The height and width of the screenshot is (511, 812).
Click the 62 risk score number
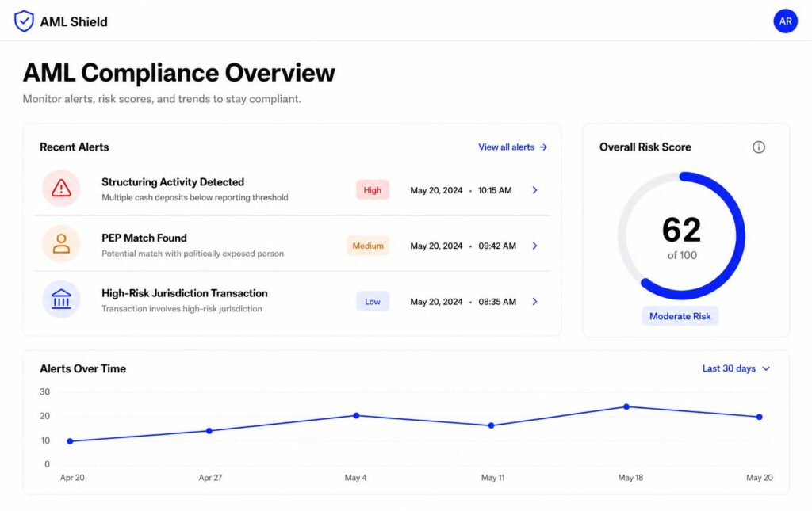(681, 230)
